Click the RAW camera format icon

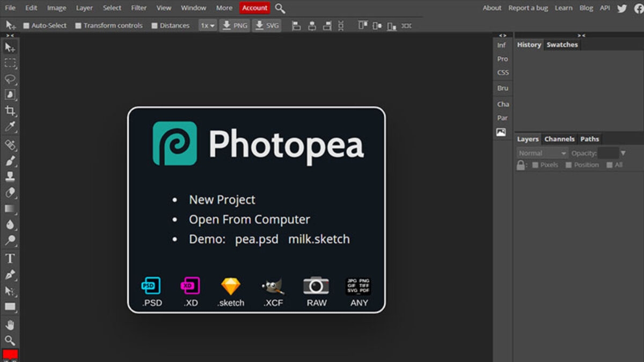click(x=316, y=286)
